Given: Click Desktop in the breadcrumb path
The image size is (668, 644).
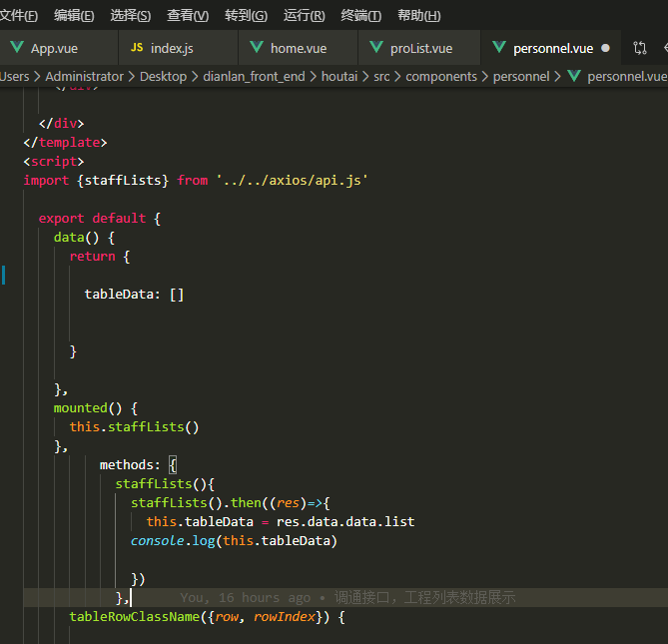Looking at the screenshot, I should (163, 77).
